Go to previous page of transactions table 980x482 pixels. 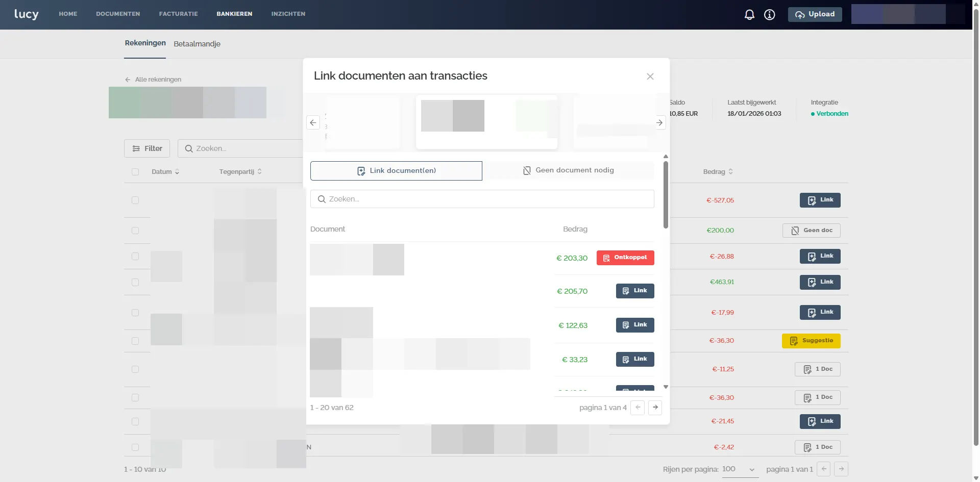(x=824, y=469)
